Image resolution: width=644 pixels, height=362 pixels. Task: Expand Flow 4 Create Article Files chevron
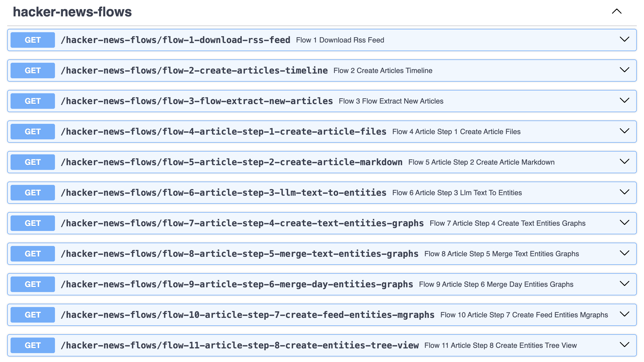point(624,131)
